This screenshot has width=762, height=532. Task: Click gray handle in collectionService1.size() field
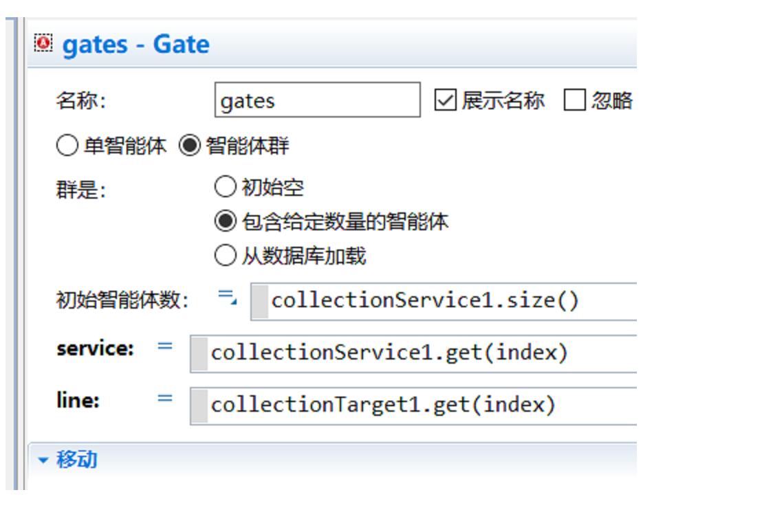(260, 301)
